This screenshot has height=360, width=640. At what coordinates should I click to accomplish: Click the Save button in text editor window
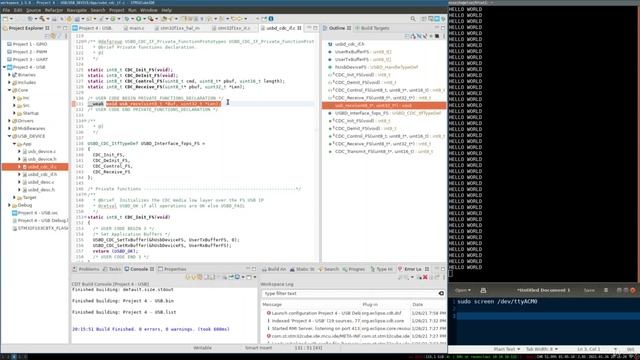click(x=589, y=290)
